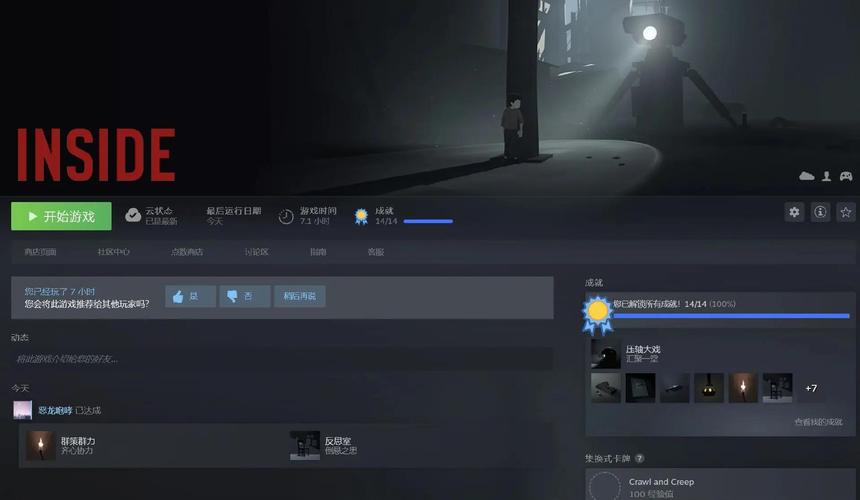
Task: Click the controller support icon on the banner
Action: [x=846, y=176]
